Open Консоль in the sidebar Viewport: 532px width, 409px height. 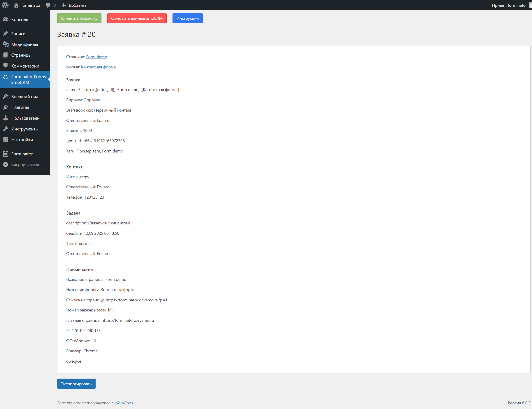(x=25, y=19)
